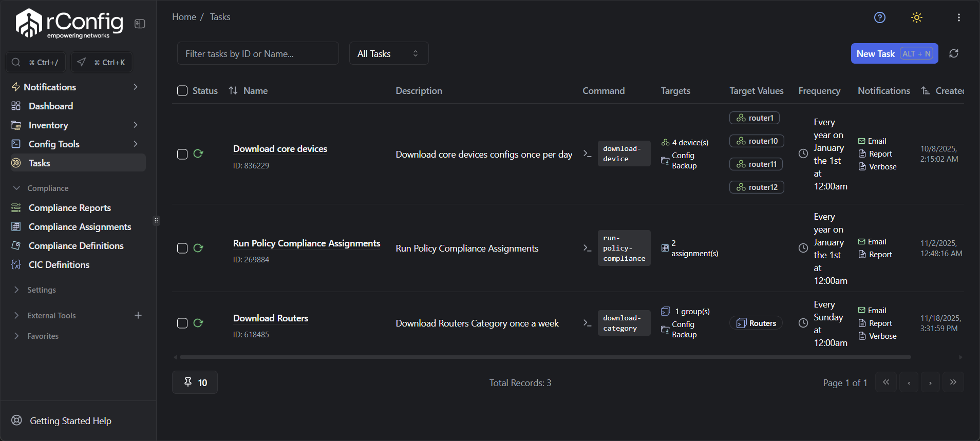The image size is (980, 441).
Task: Click the Home breadcrumb link
Action: pos(184,17)
